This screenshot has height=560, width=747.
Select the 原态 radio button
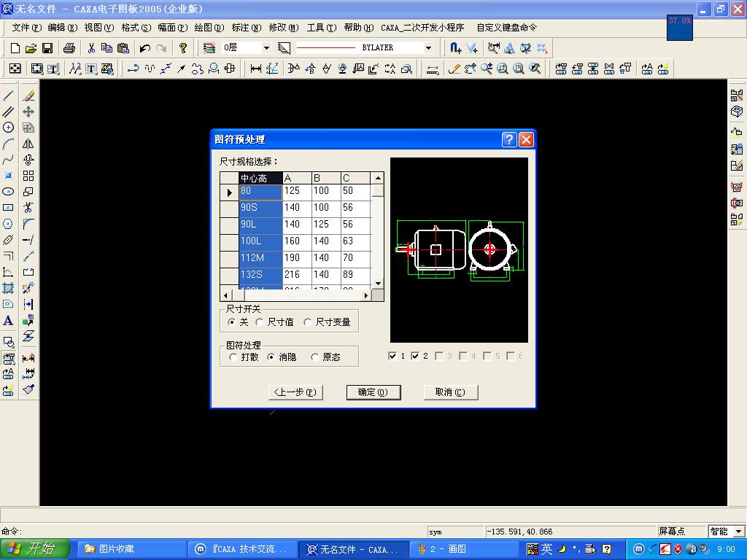click(314, 357)
